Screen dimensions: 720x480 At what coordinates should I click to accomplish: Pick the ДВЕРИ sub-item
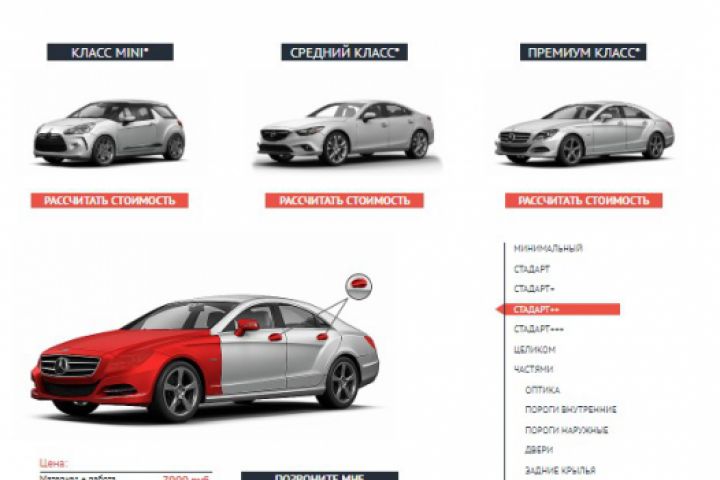539,450
